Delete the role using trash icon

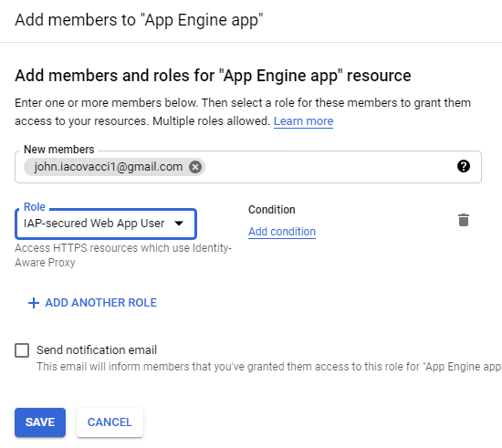[x=464, y=220]
